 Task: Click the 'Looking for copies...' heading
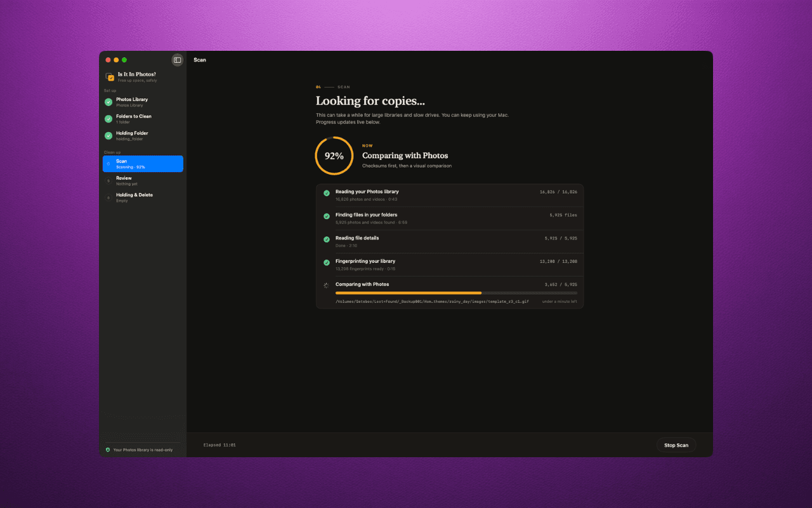(x=370, y=101)
